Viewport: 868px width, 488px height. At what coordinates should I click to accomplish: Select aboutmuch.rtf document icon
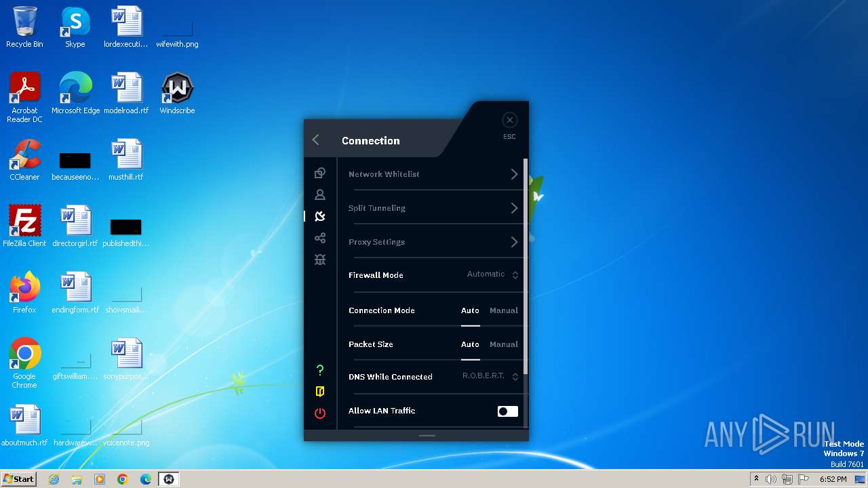pyautogui.click(x=24, y=426)
